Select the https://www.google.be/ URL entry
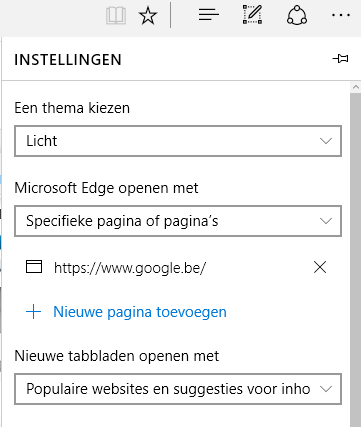The width and height of the screenshot is (361, 427). pos(130,268)
